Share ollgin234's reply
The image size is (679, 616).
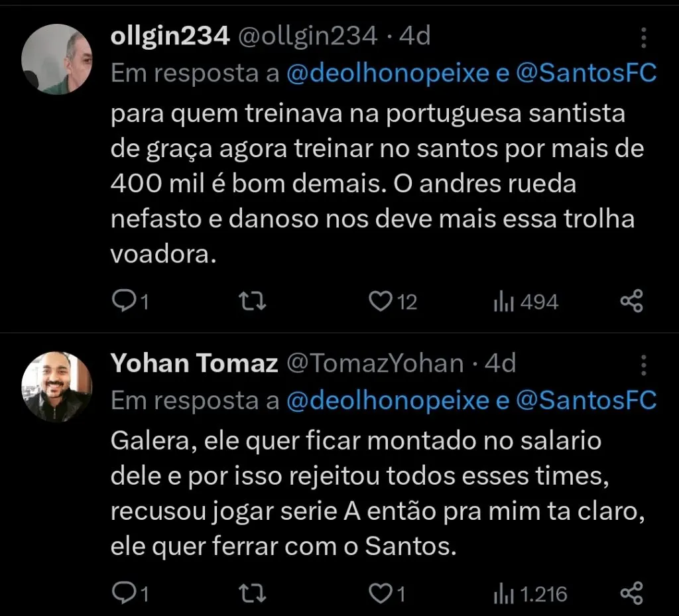click(x=631, y=300)
